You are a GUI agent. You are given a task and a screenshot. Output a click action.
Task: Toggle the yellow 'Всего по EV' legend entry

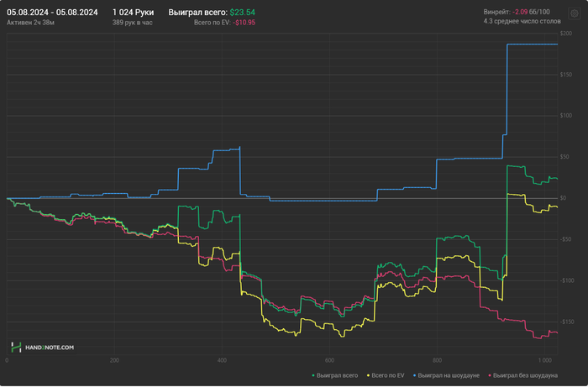[x=386, y=375]
